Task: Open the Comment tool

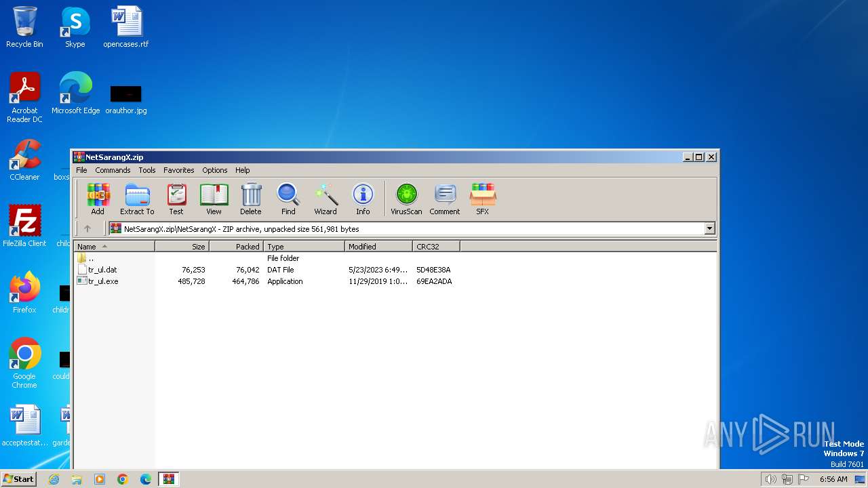Action: pos(445,199)
